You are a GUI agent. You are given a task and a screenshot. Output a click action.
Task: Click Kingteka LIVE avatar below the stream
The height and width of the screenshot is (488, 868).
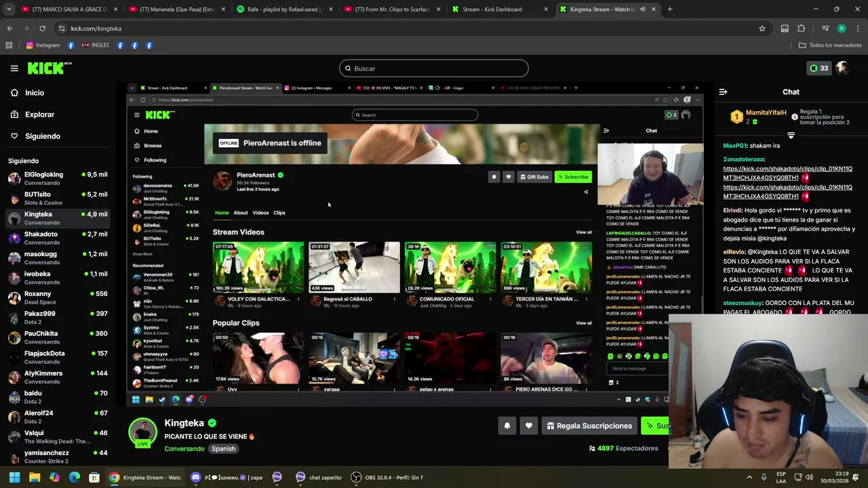click(x=142, y=433)
